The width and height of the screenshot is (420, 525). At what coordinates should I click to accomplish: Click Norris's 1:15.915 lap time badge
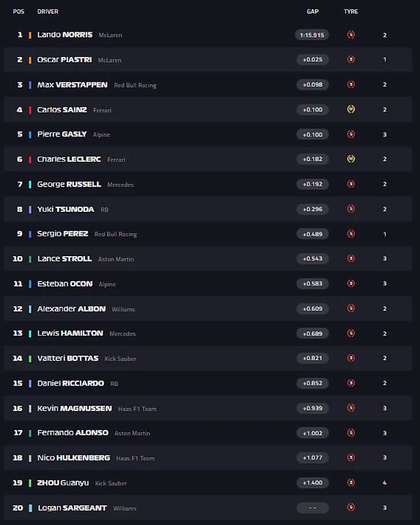coord(312,35)
